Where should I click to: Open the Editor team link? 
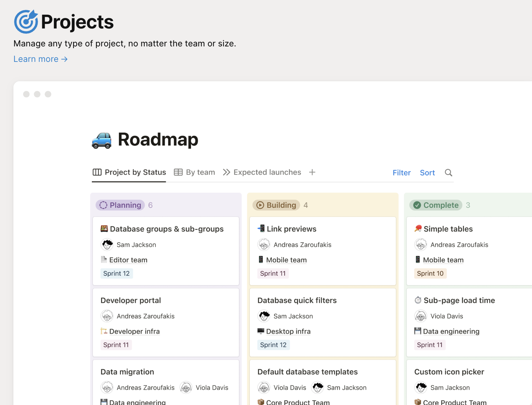tap(128, 260)
